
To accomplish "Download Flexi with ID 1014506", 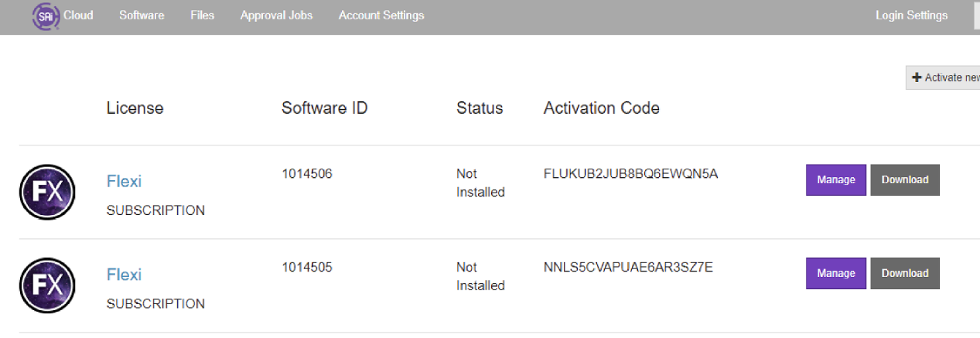I will click(905, 179).
